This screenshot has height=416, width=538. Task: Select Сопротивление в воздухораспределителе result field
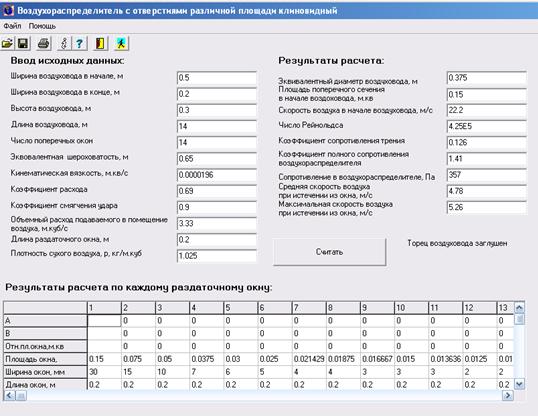pyautogui.click(x=487, y=175)
